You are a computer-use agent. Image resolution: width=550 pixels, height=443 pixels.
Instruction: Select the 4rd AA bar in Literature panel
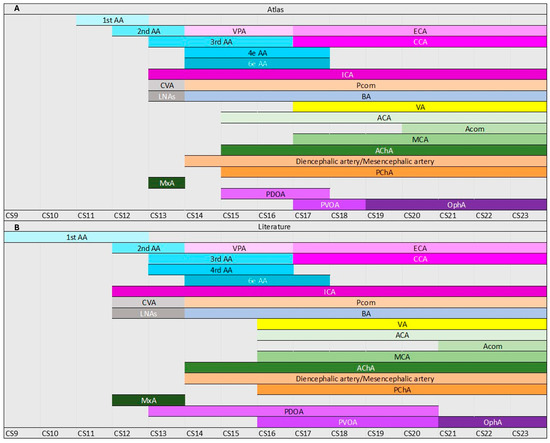(221, 270)
